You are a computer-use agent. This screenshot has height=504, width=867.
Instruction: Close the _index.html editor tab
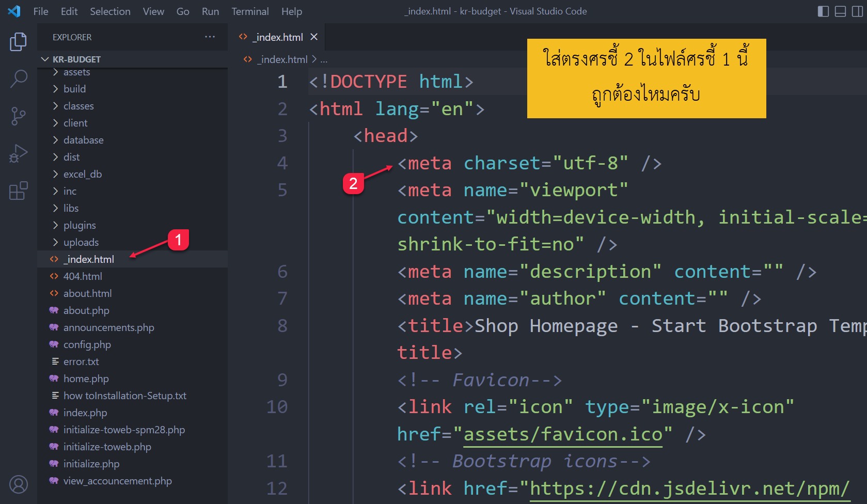tap(314, 37)
